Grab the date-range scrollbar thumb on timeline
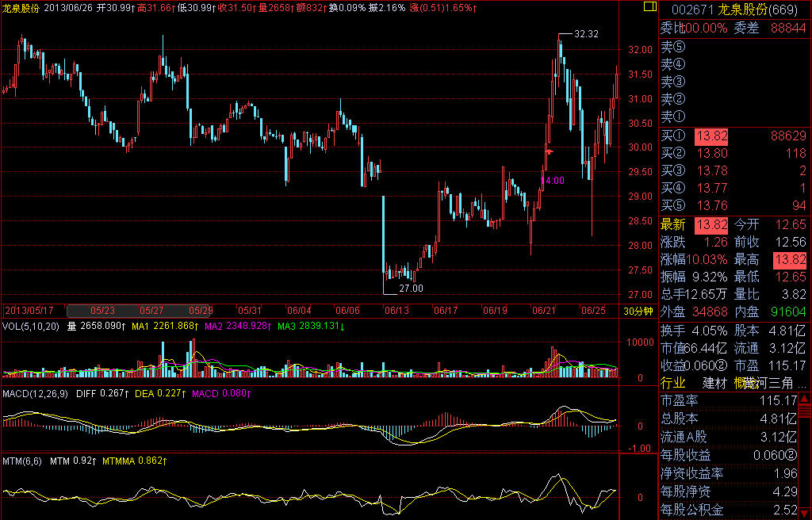Screen dimensions: 812x520 (x=139, y=311)
